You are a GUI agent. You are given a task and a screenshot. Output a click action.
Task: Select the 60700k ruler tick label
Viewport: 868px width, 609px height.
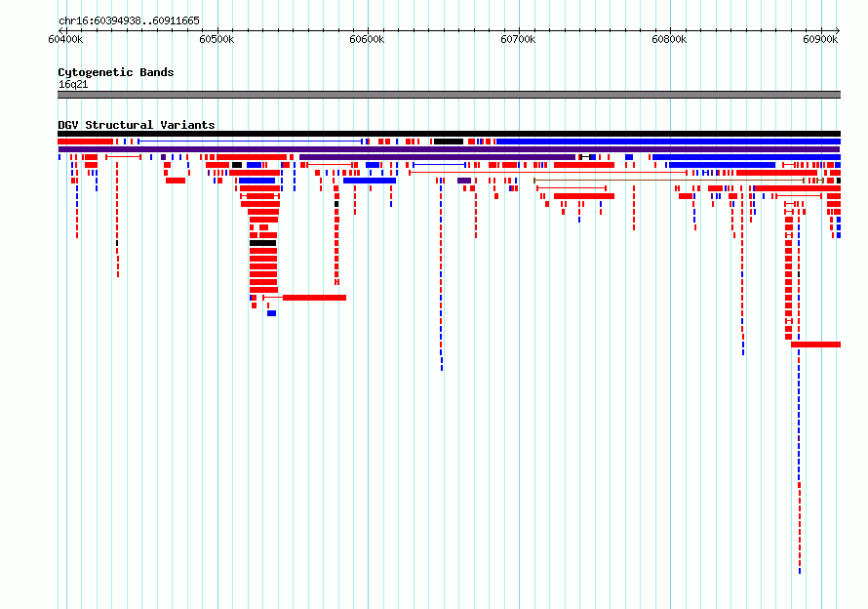coord(518,39)
